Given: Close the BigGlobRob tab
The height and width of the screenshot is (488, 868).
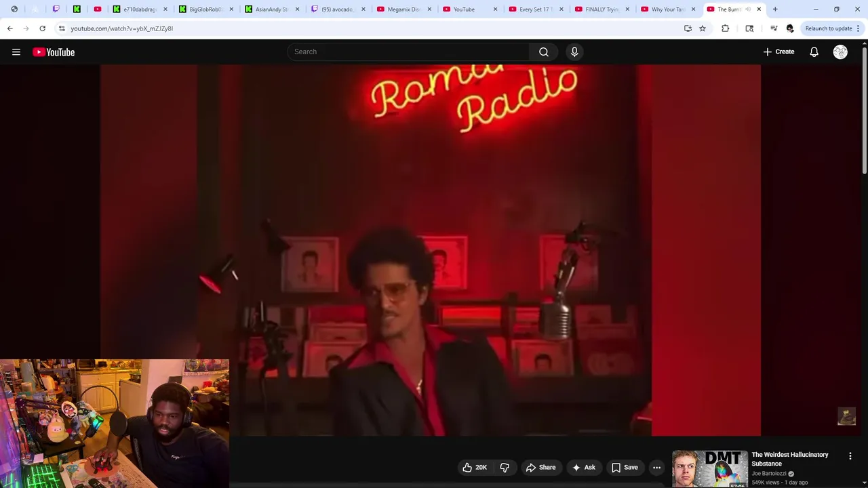Looking at the screenshot, I should pos(231,9).
